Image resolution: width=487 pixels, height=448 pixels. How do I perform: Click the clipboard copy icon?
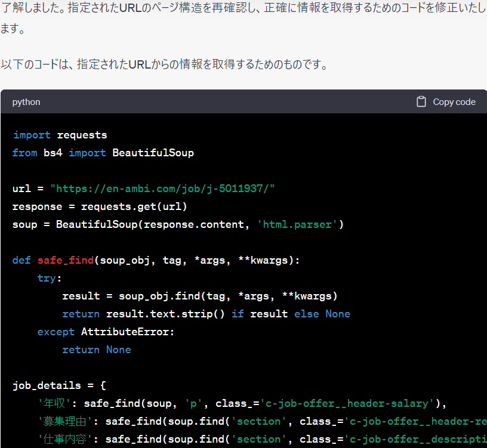421,101
